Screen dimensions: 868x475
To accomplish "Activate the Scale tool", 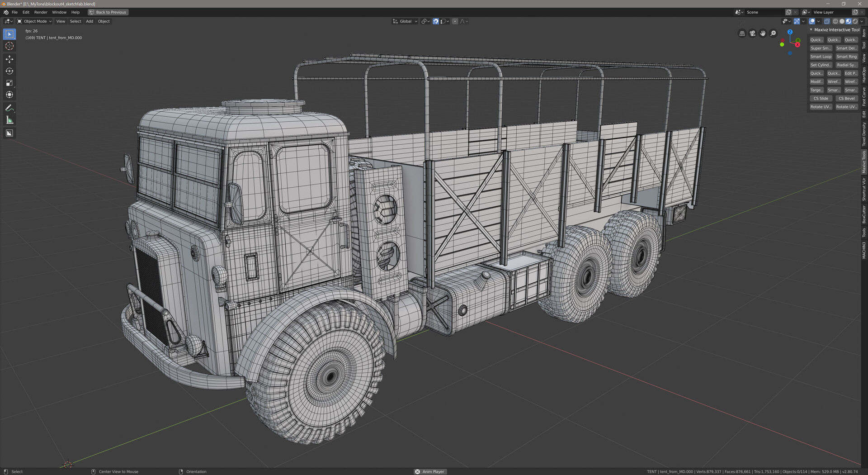I will point(9,83).
